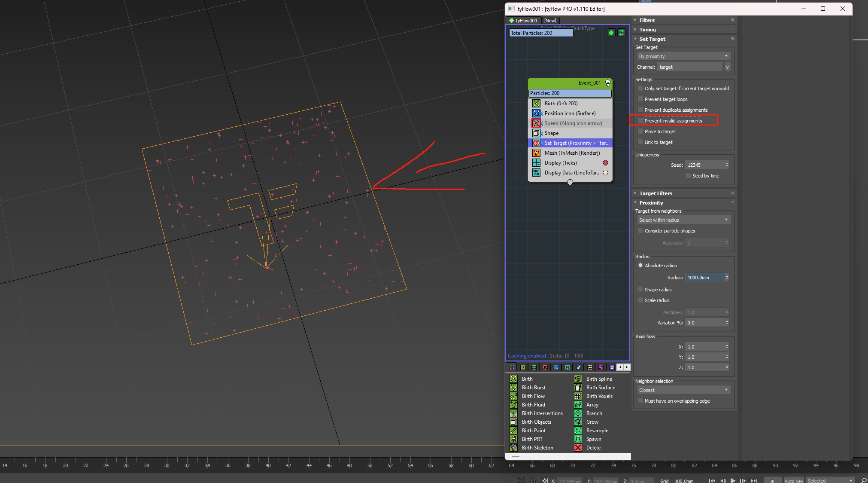This screenshot has width=868, height=483.
Task: Select the Shape radius radio button
Action: click(x=640, y=290)
